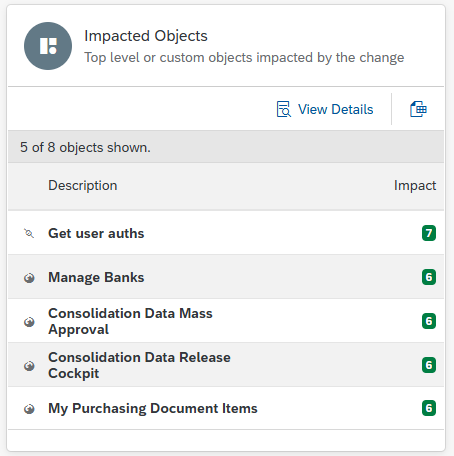Screen dimensions: 454x456
Task: Click impact badge 6 for Manage Banks
Action: (x=429, y=277)
